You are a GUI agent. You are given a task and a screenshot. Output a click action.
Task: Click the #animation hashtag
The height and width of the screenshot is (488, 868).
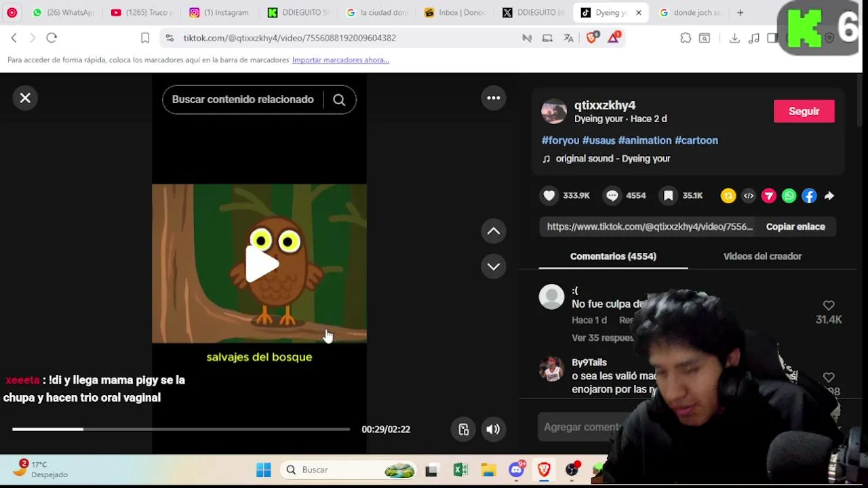click(645, 140)
